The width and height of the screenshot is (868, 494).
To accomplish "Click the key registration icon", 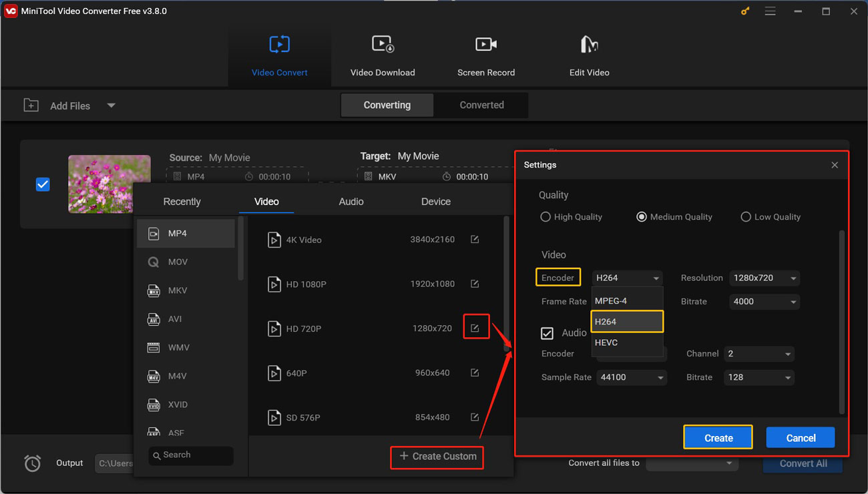I will pyautogui.click(x=745, y=11).
